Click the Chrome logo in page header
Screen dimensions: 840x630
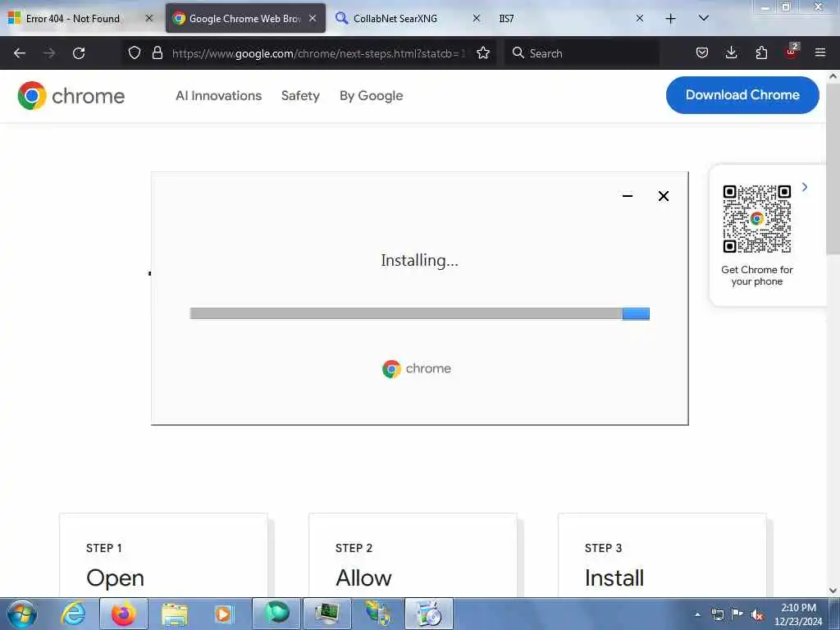point(71,96)
